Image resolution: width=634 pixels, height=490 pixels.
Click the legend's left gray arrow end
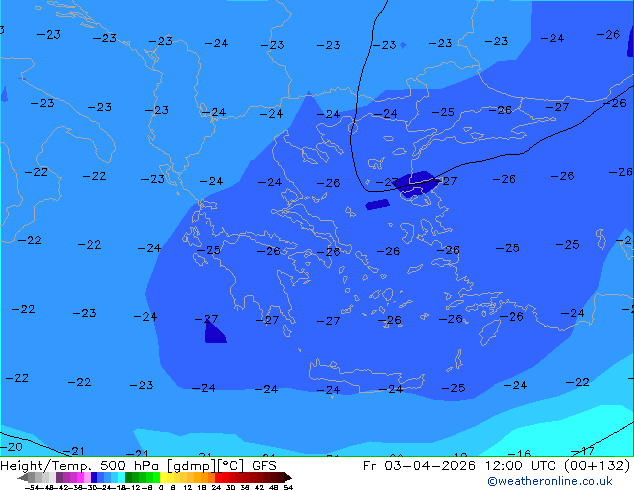click(23, 477)
